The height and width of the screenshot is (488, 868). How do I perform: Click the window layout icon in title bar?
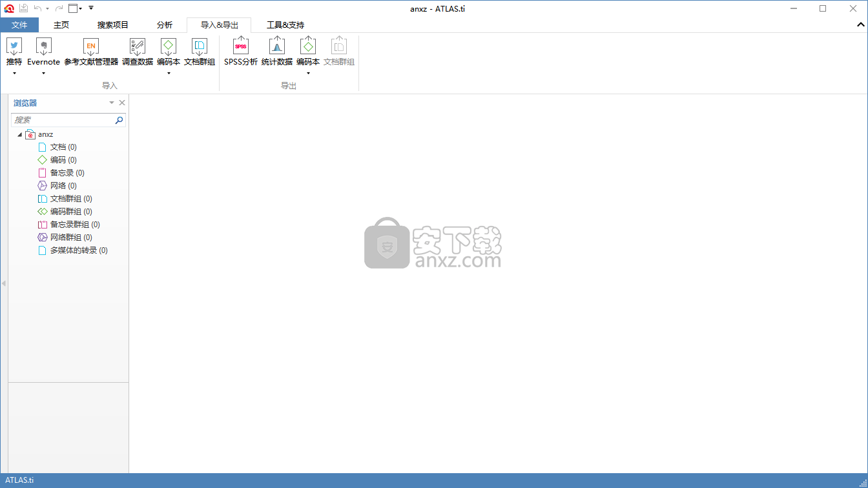click(73, 8)
